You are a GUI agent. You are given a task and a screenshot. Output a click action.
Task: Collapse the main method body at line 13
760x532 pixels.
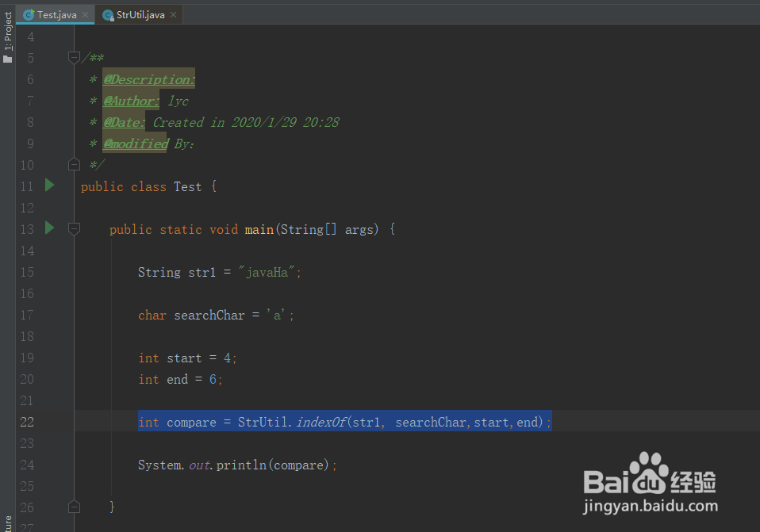pyautogui.click(x=74, y=228)
